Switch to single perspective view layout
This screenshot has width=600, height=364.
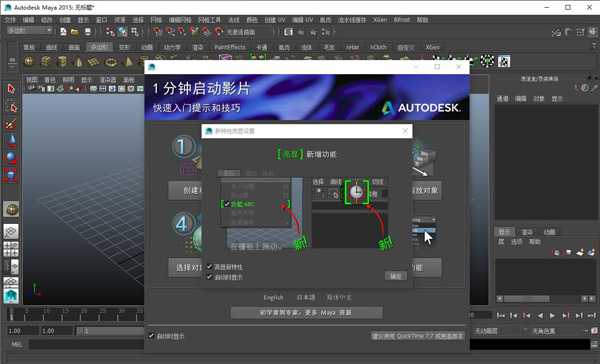11,231
